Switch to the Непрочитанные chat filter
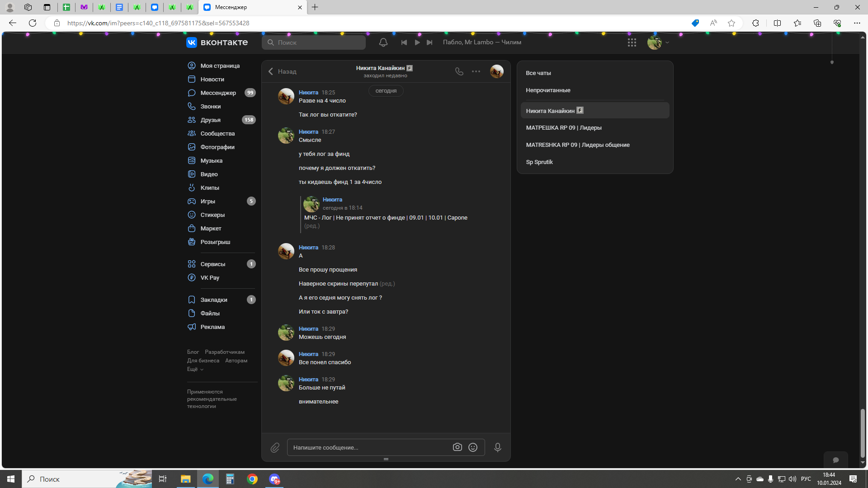This screenshot has width=868, height=488. coord(547,90)
